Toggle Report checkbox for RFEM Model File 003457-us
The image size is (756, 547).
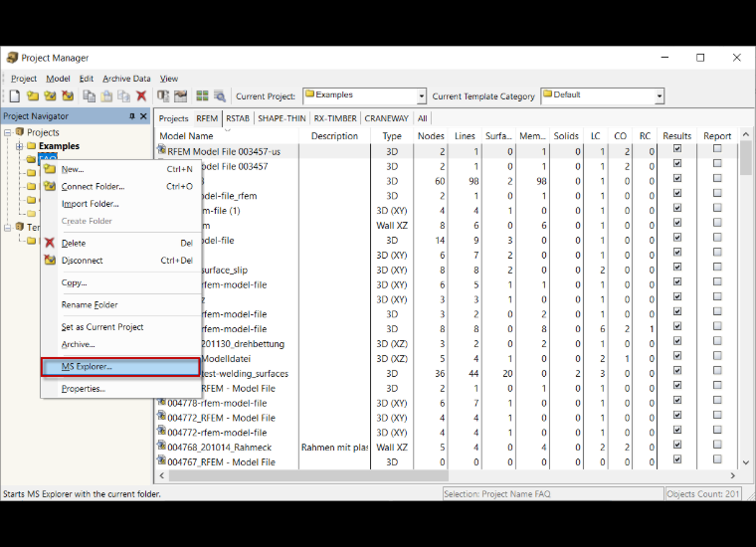pos(717,149)
